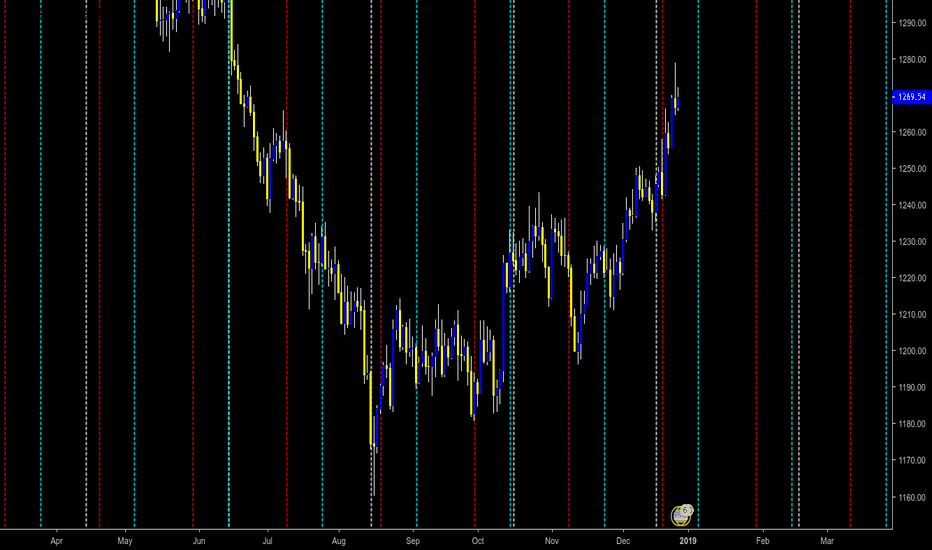Click the 1230.00 price axis label
Image resolution: width=932 pixels, height=550 pixels.
[x=912, y=242]
